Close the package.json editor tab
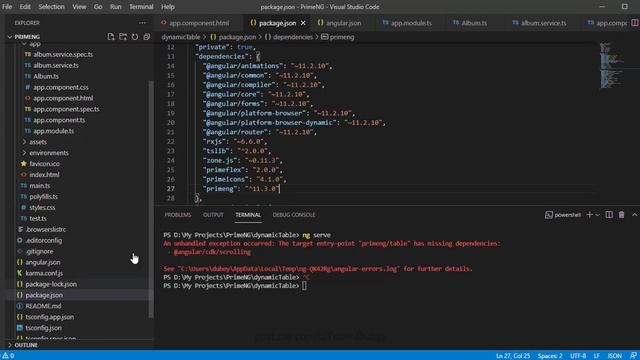Image resolution: width=640 pixels, height=360 pixels. click(303, 23)
